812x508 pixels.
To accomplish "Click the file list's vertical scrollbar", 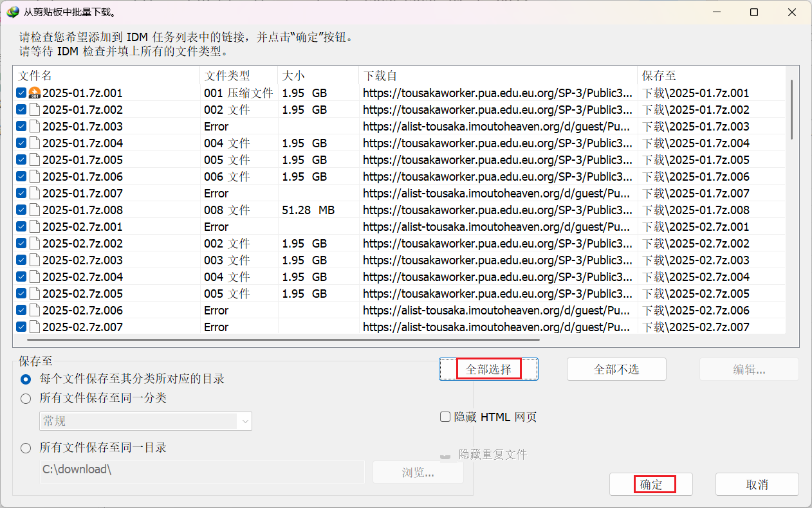I will point(792,109).
